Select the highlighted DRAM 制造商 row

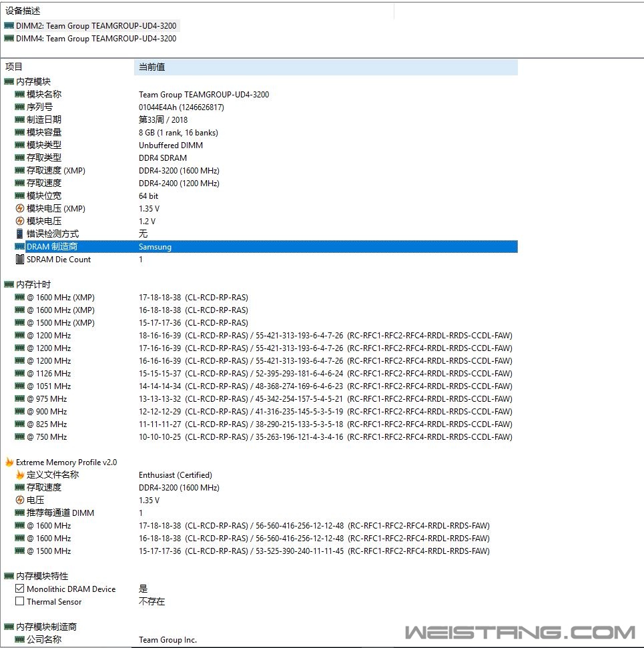(x=271, y=247)
